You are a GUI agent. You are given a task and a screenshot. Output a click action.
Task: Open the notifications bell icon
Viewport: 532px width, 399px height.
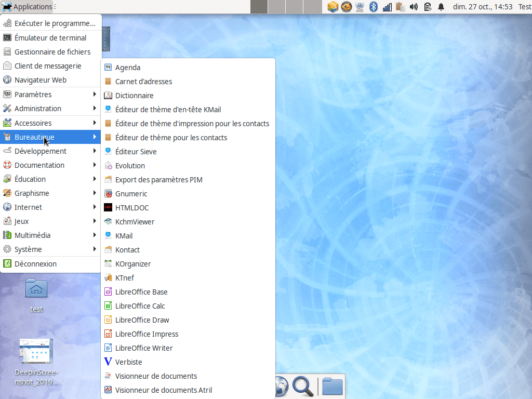[441, 7]
